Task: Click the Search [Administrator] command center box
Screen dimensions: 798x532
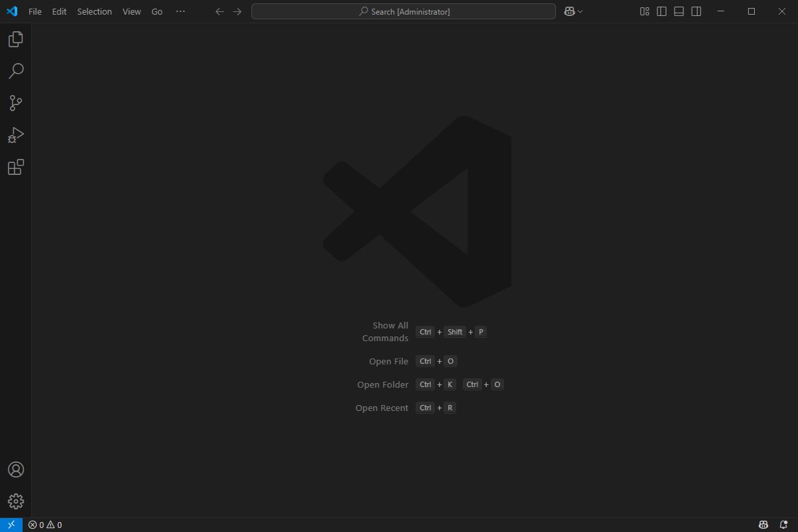Action: (x=404, y=11)
